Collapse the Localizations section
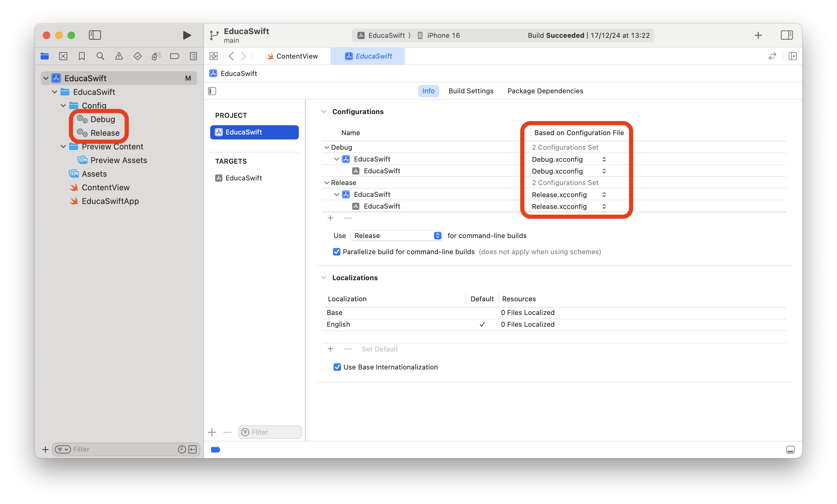Screen dimensions: 837x504 click(324, 277)
